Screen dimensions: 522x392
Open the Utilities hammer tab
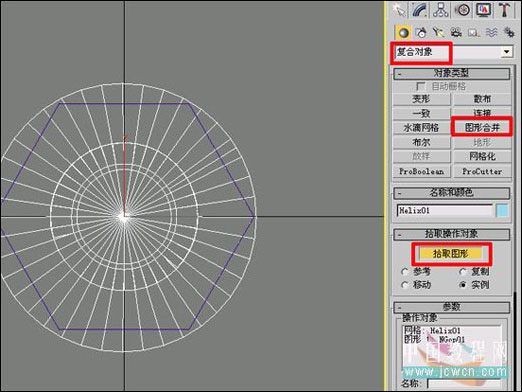tap(505, 10)
